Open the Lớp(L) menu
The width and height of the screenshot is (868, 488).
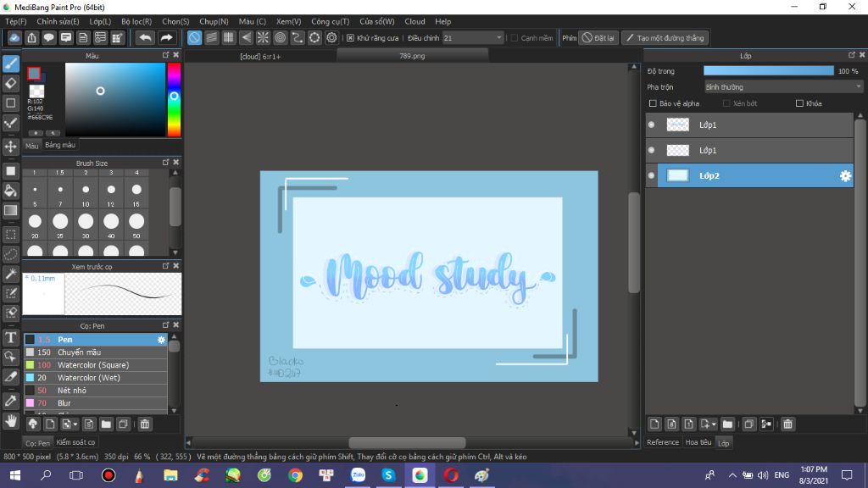[x=100, y=21]
